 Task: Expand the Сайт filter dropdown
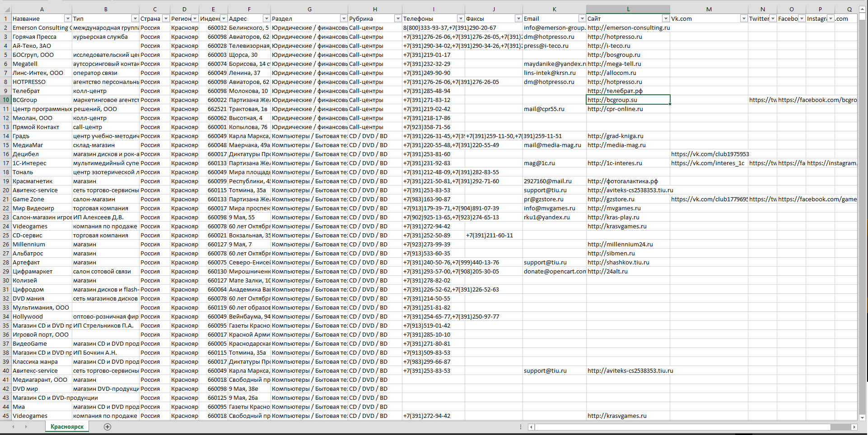[x=666, y=19]
